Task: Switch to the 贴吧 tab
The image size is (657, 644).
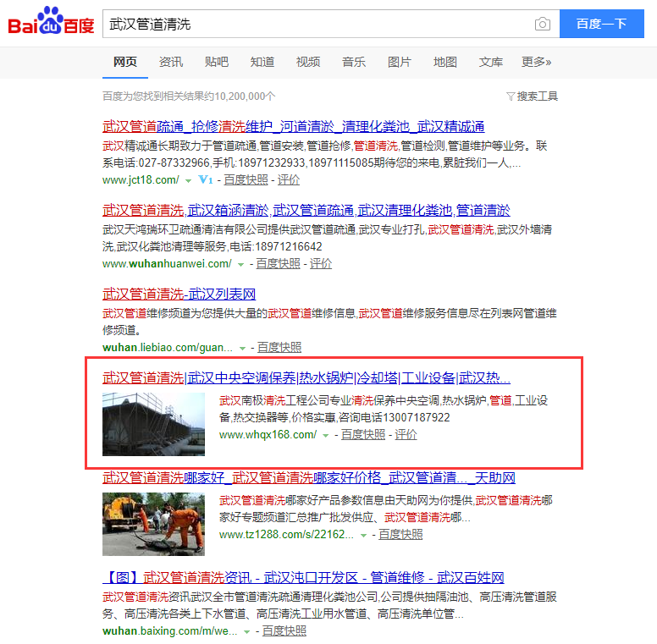Action: [x=216, y=62]
